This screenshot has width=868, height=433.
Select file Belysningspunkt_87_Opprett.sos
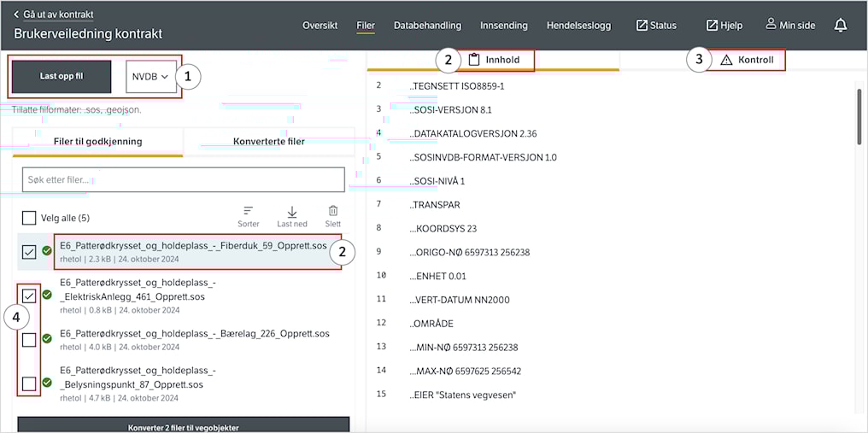(x=138, y=377)
